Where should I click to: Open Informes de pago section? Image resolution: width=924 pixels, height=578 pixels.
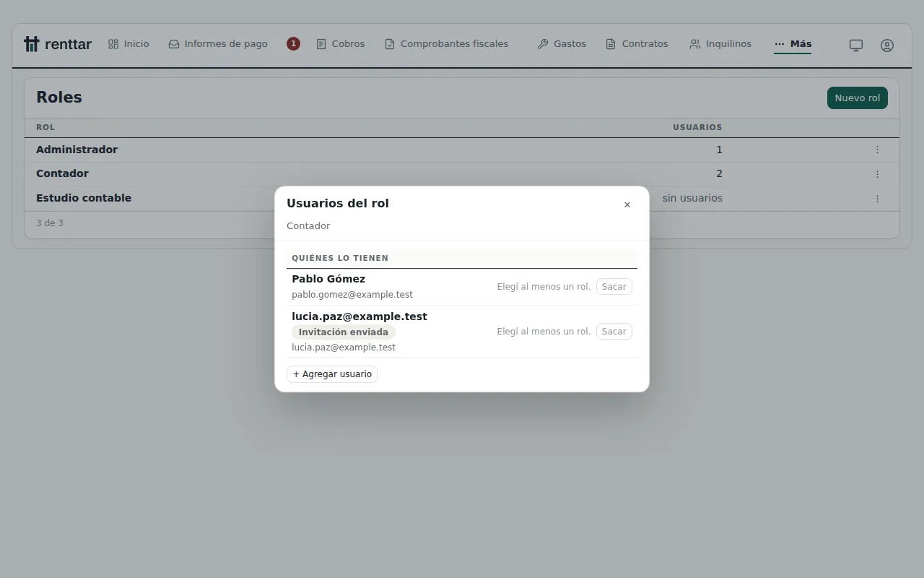pos(218,44)
